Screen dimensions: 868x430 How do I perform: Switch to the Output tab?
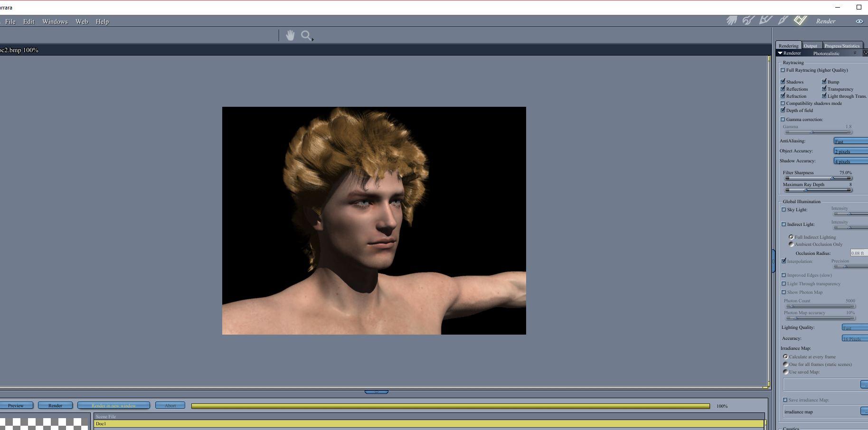tap(811, 46)
